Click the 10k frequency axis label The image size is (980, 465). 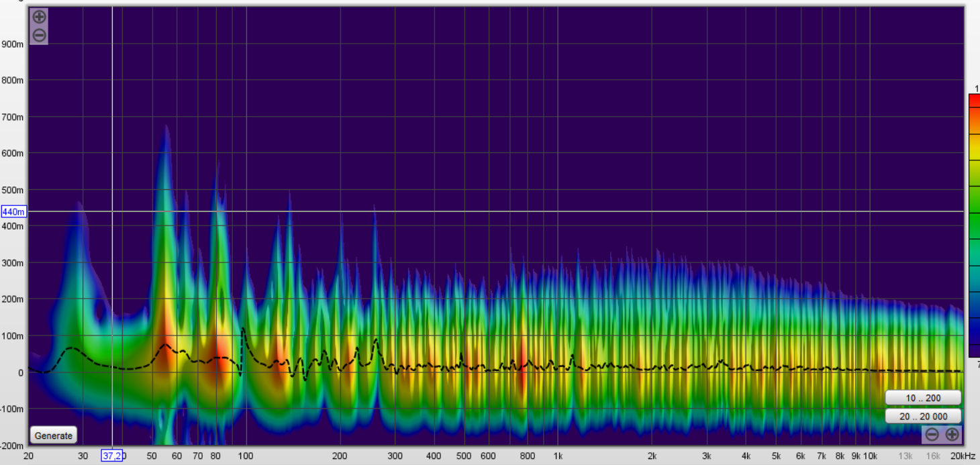coord(870,456)
